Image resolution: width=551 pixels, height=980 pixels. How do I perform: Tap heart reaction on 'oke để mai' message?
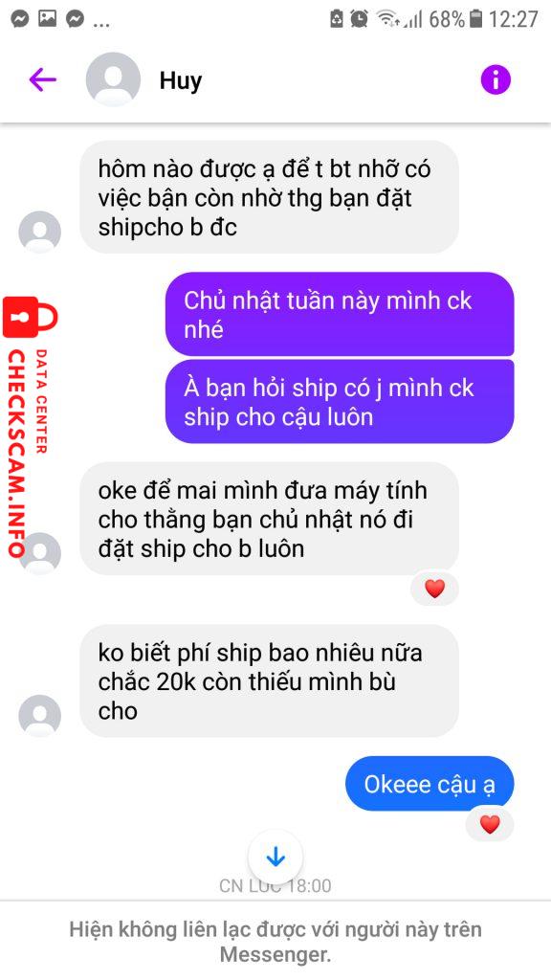click(x=435, y=589)
